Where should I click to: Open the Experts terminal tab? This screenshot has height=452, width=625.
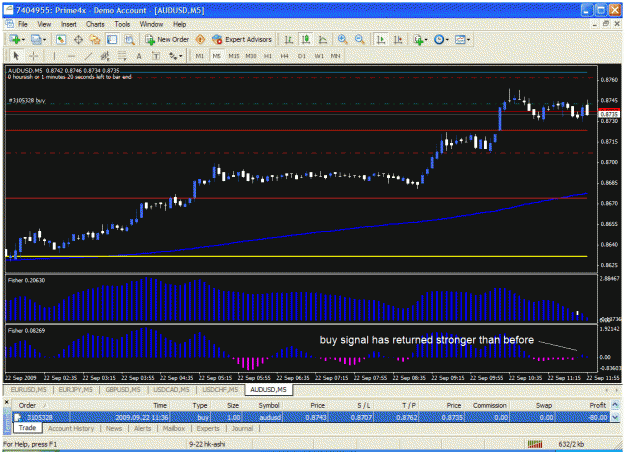(x=208, y=428)
